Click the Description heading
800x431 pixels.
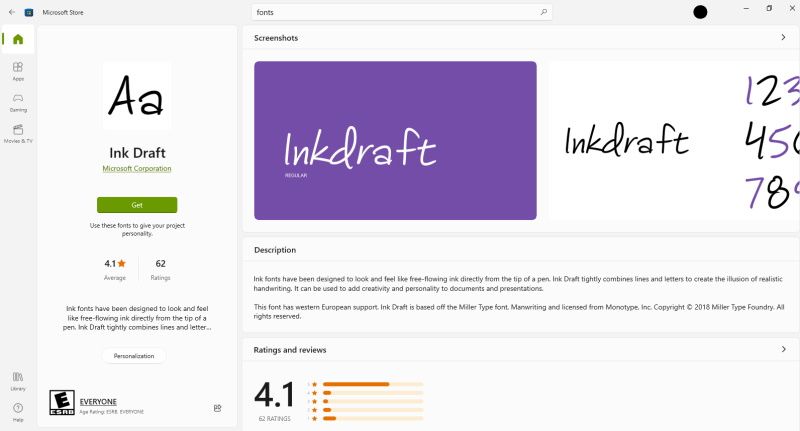click(x=275, y=250)
